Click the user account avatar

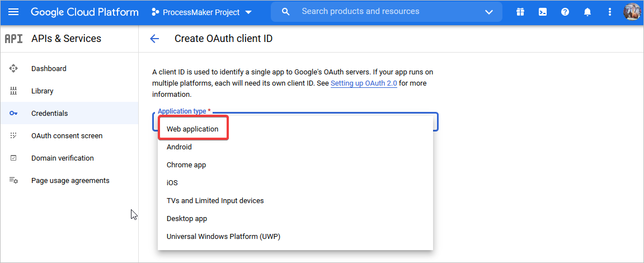tap(632, 12)
